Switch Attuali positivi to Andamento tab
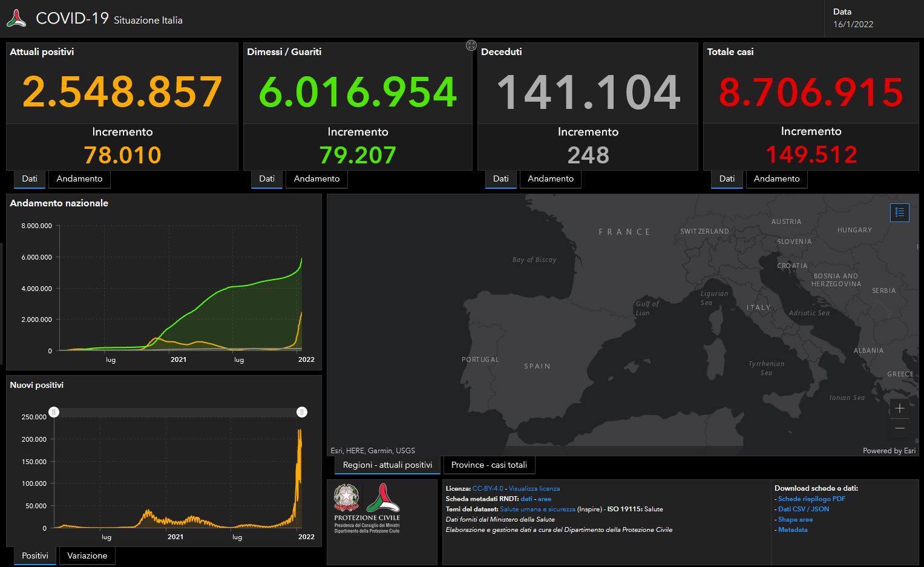 point(79,179)
